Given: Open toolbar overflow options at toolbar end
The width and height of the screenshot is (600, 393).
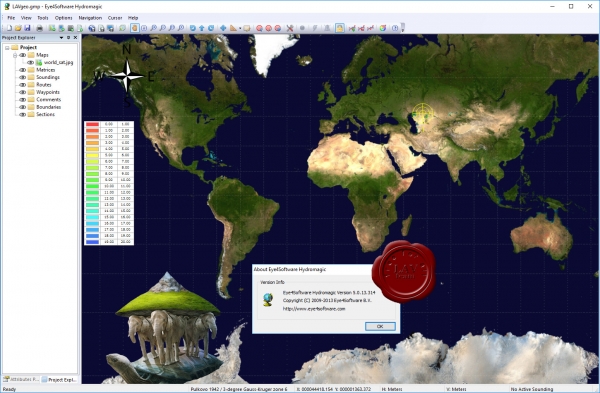Looking at the screenshot, I should (x=403, y=28).
